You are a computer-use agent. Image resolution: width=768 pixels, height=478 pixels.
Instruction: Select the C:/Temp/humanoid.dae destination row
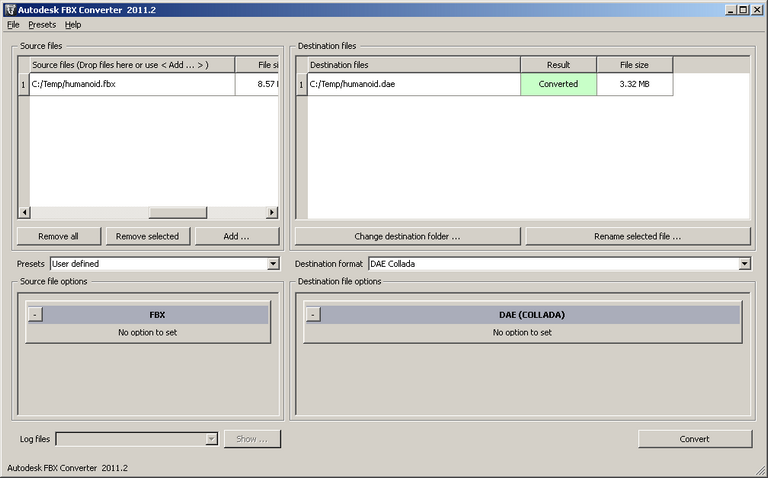click(414, 84)
